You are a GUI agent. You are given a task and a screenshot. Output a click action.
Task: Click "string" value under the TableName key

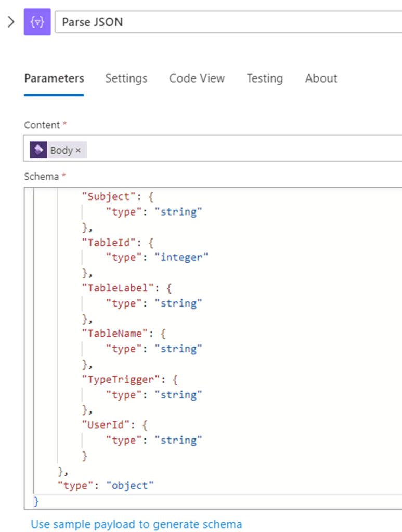point(178,349)
